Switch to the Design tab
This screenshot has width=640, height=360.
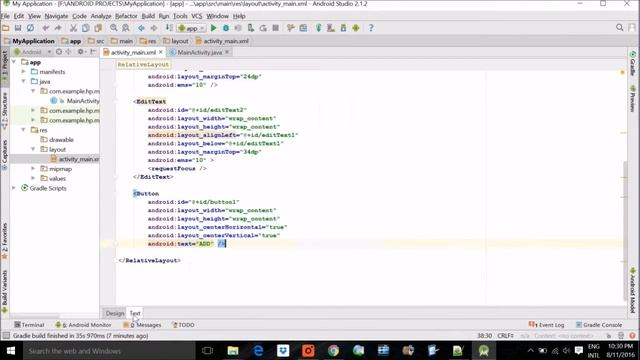(115, 313)
